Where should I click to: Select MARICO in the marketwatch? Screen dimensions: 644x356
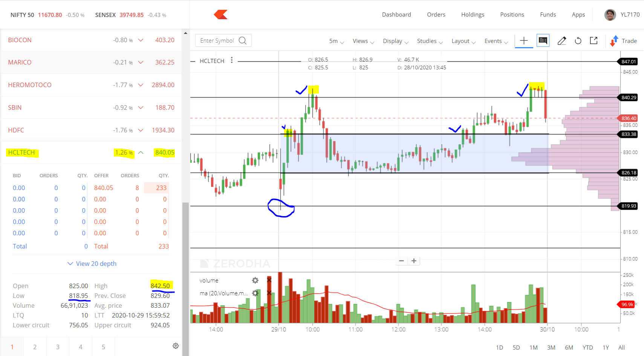tap(20, 62)
